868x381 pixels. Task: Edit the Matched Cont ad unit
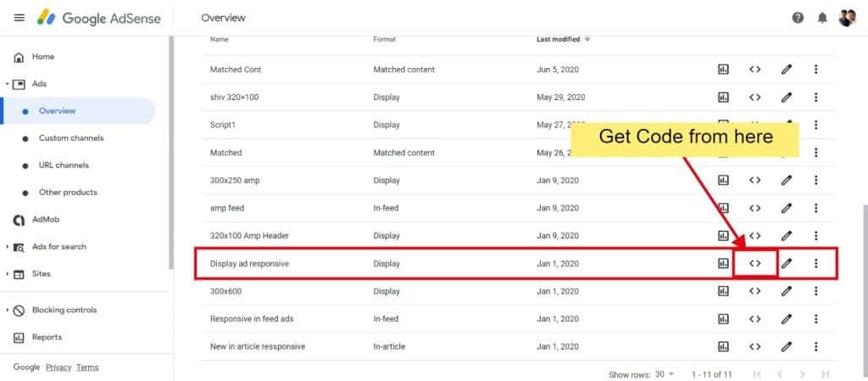pyautogui.click(x=786, y=70)
